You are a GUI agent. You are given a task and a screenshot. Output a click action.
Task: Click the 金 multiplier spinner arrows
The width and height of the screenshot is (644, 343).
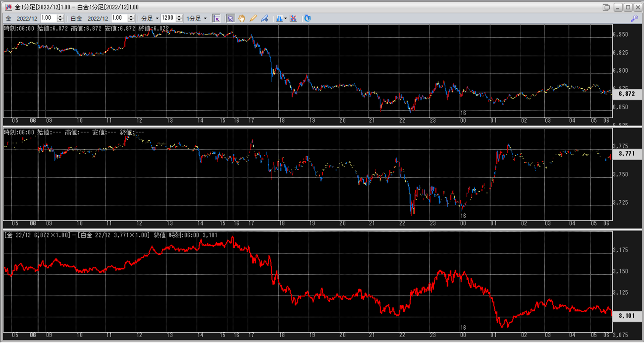point(60,18)
